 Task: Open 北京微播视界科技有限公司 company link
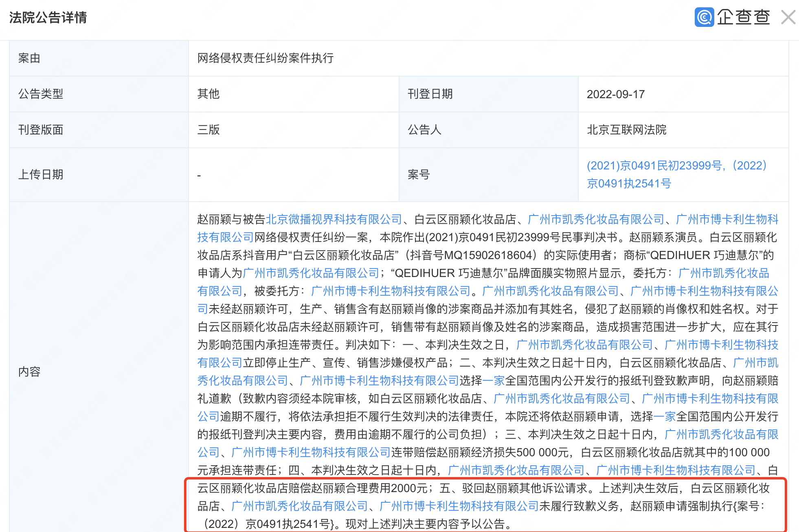(334, 220)
